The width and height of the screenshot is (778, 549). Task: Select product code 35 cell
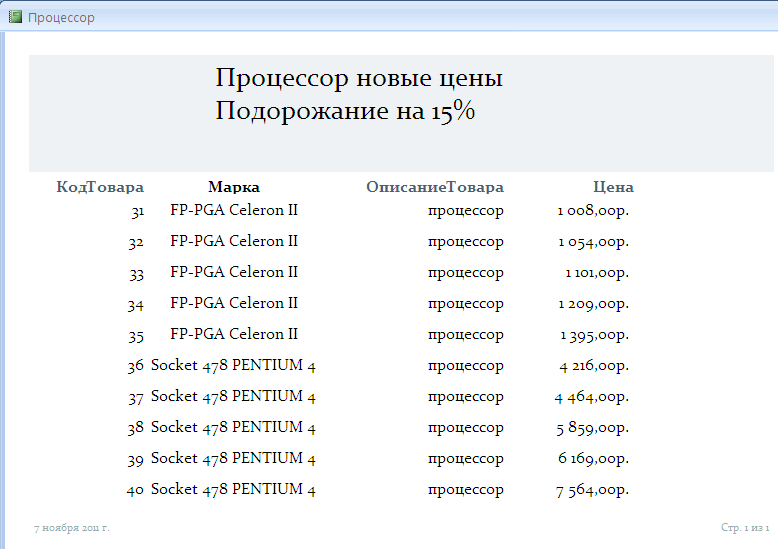136,335
